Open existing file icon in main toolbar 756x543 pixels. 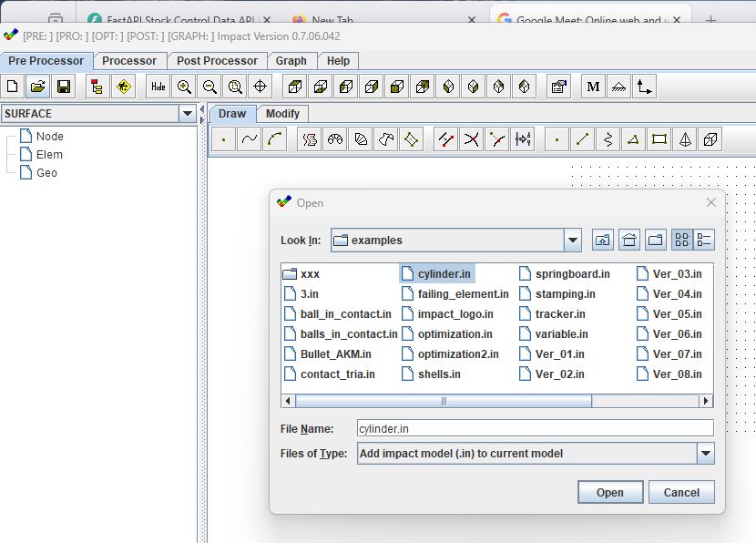coord(37,87)
